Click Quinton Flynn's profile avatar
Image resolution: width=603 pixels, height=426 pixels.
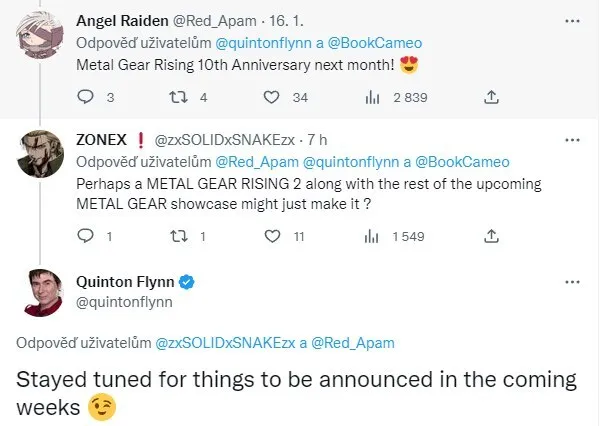click(x=39, y=291)
